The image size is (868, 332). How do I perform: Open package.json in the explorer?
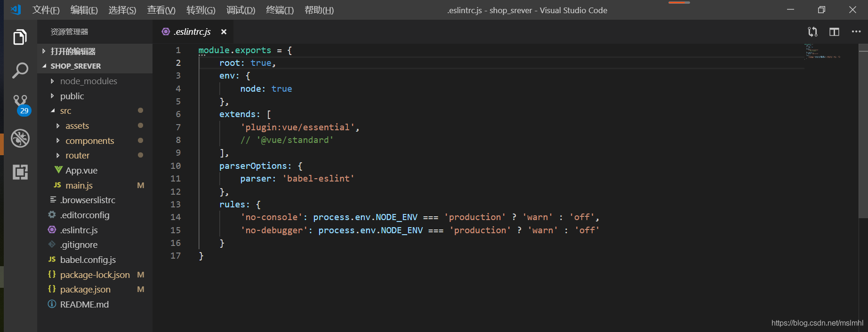[x=85, y=289]
